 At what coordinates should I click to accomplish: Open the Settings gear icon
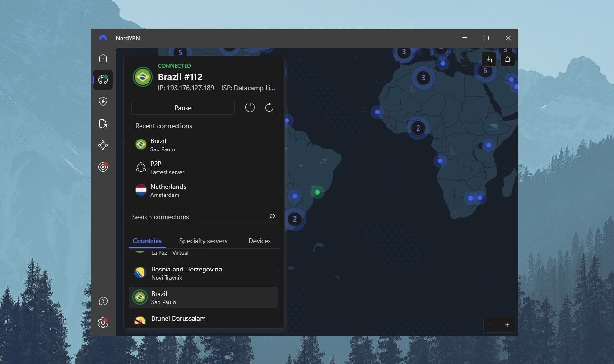pos(103,323)
